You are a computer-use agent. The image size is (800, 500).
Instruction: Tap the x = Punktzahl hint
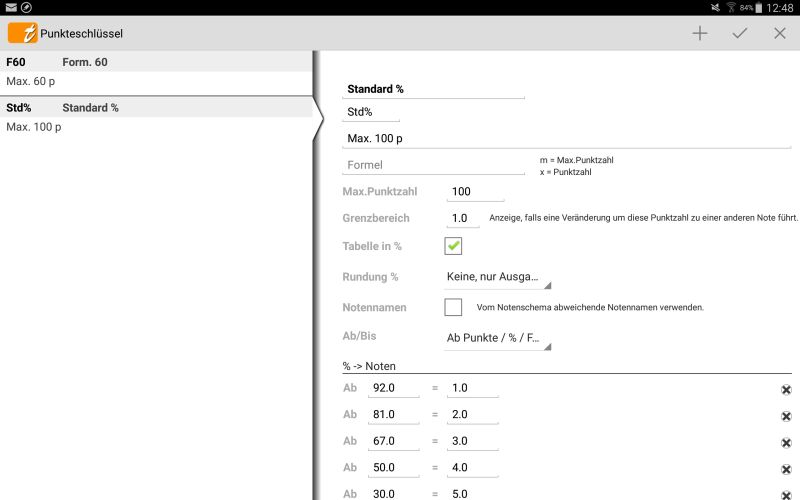click(x=565, y=172)
